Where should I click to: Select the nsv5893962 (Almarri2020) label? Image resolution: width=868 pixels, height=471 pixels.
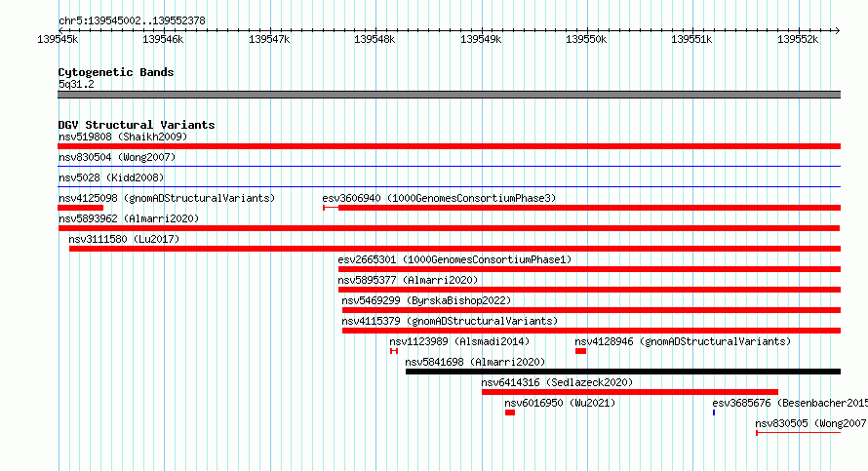(129, 218)
